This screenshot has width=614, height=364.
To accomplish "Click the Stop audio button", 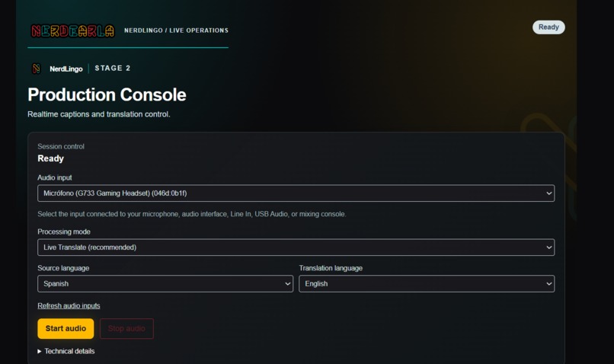I will (x=126, y=328).
